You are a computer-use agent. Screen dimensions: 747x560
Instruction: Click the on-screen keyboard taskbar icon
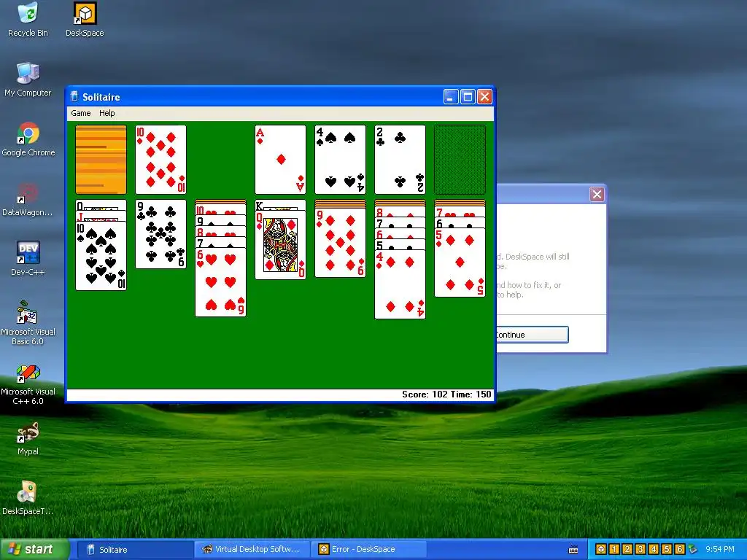pos(573,550)
